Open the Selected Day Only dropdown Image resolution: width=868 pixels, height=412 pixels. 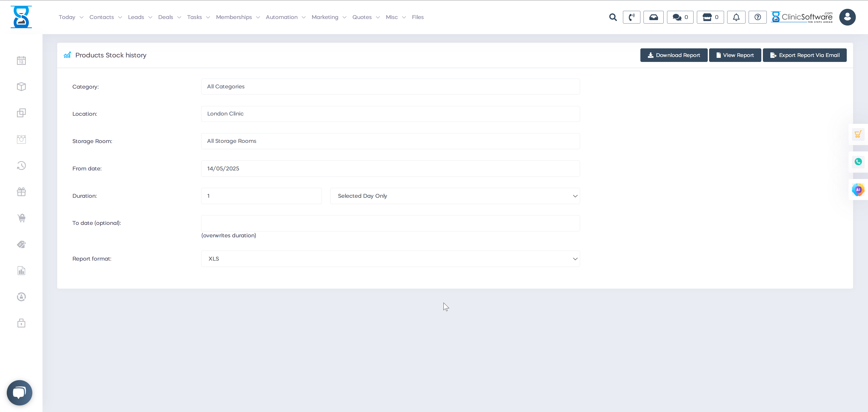[455, 196]
